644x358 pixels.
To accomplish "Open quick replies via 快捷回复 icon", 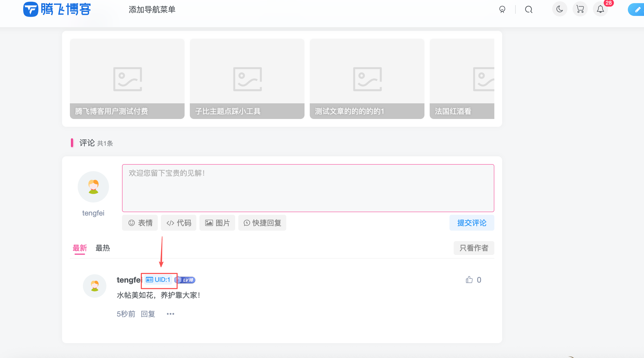I will [262, 223].
